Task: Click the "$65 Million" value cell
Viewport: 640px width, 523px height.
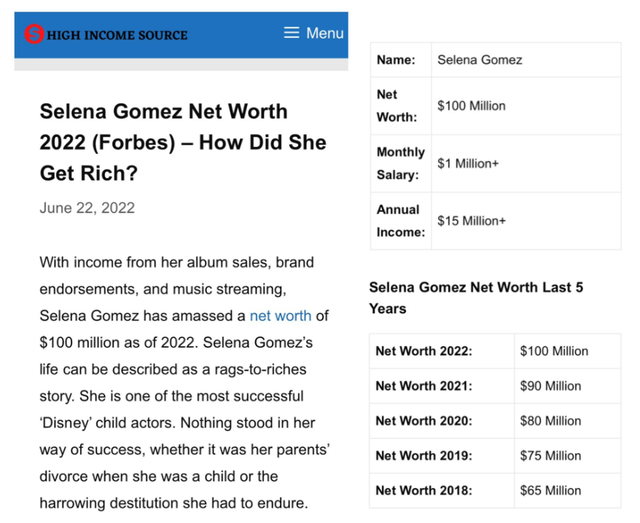Action: pos(550,491)
